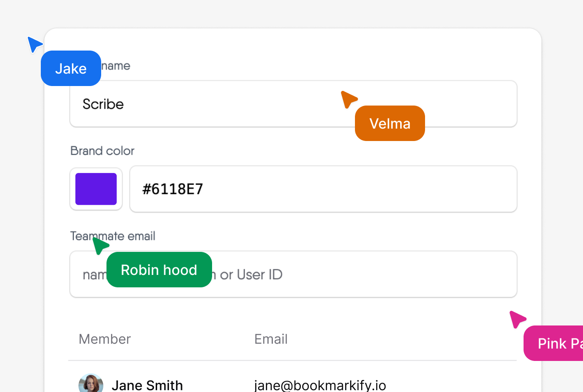The height and width of the screenshot is (392, 583).
Task: Select the Jane Smith member name
Action: pos(147,385)
